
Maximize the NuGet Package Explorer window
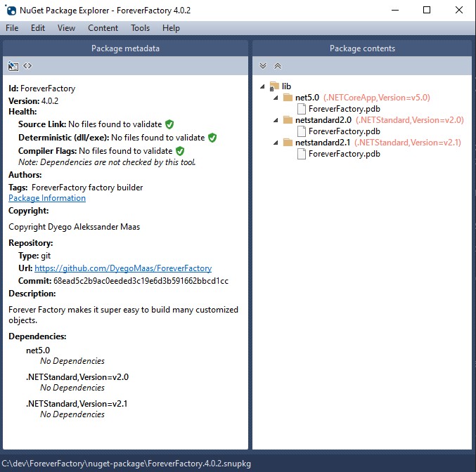[x=427, y=10]
